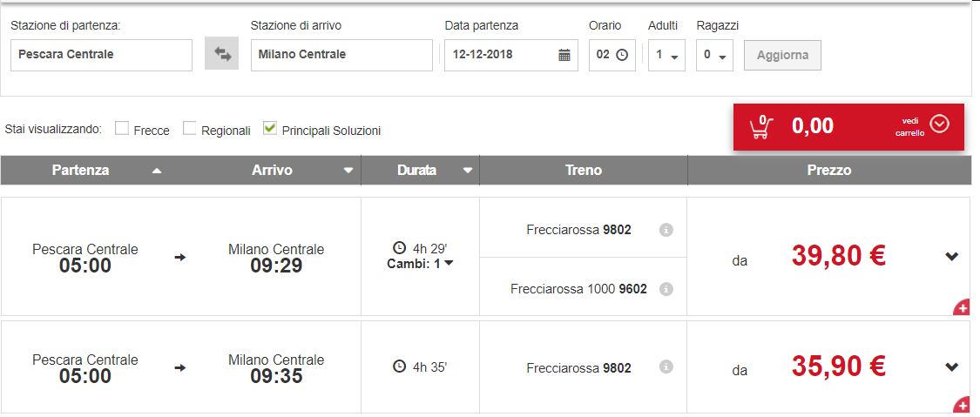Open the shopping cart icon
The image size is (980, 417).
coord(760,127)
